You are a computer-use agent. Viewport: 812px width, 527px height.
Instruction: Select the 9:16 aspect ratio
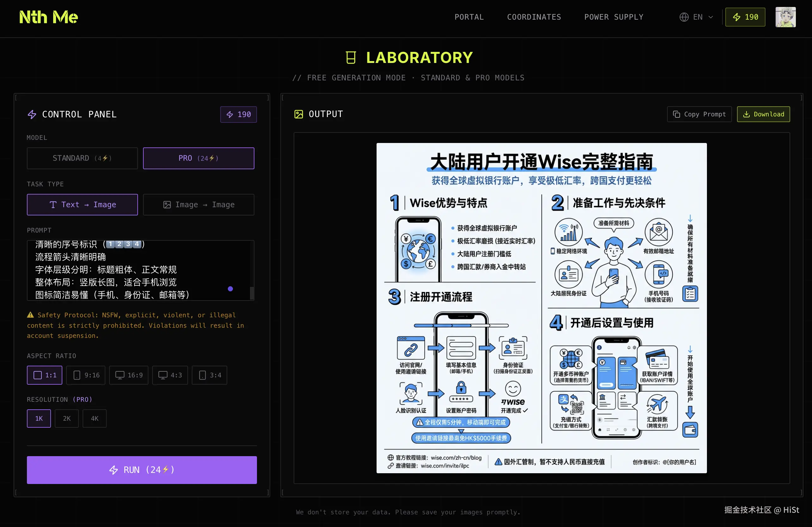(x=86, y=375)
